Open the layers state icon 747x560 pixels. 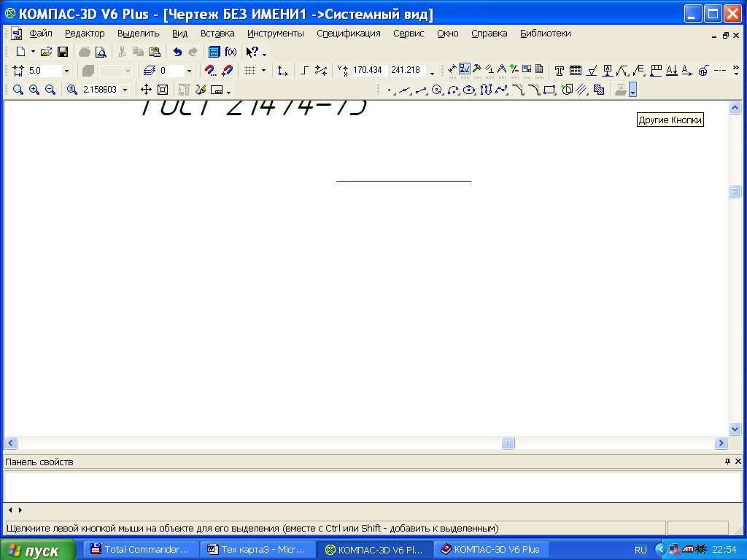click(150, 71)
